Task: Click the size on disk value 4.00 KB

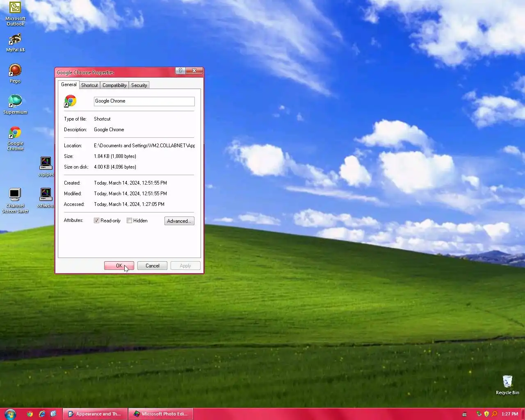Action: point(115,167)
